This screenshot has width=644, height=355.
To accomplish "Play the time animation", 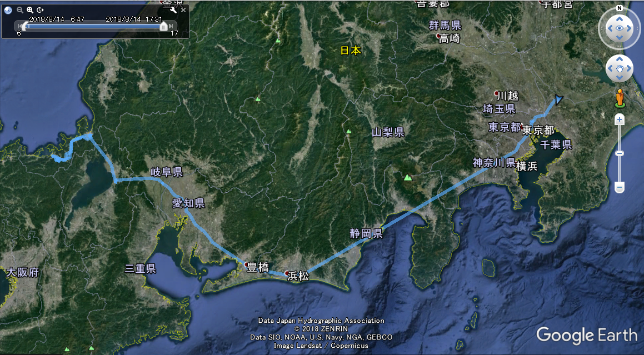I will tap(40, 10).
